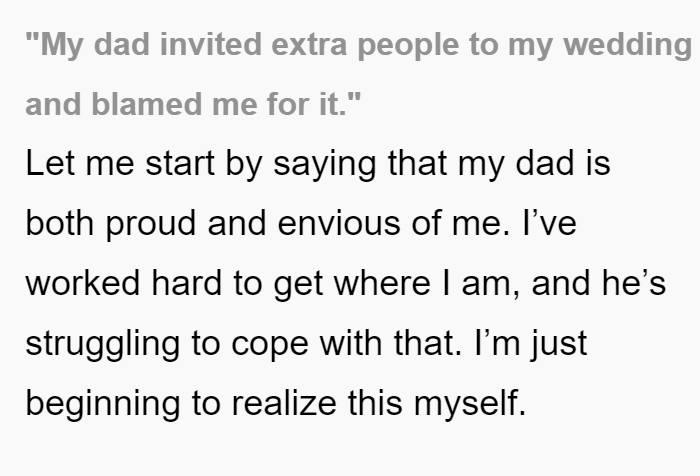The image size is (700, 476).
Task: Click the word "start" in the first body line
Action: point(180,164)
